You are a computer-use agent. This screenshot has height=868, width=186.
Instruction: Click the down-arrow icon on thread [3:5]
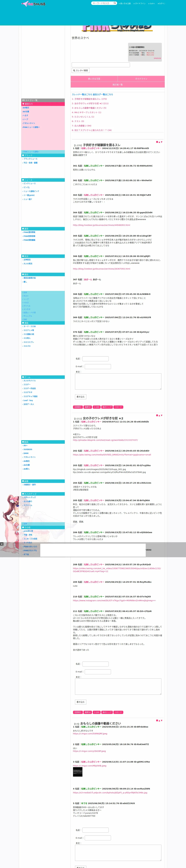coord(162,720)
